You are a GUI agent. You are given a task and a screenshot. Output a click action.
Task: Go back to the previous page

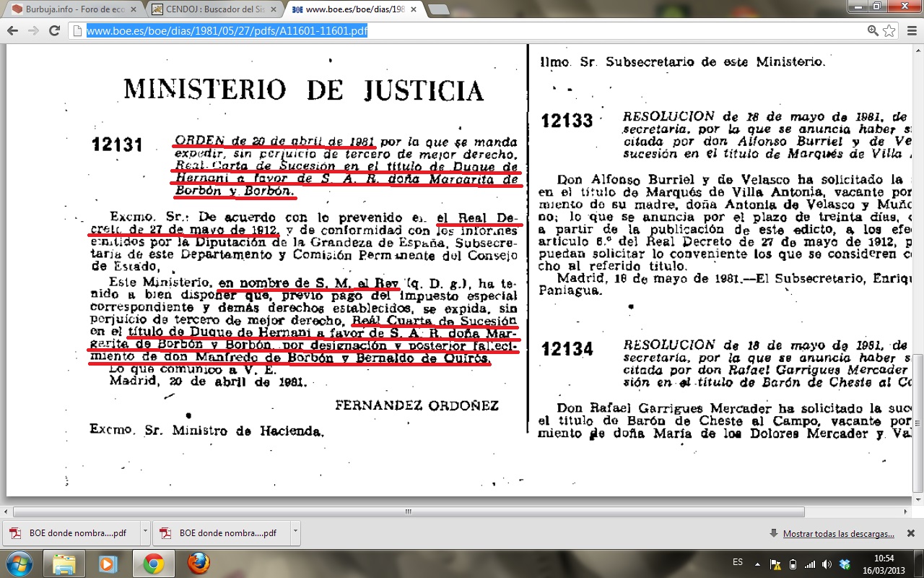click(12, 31)
